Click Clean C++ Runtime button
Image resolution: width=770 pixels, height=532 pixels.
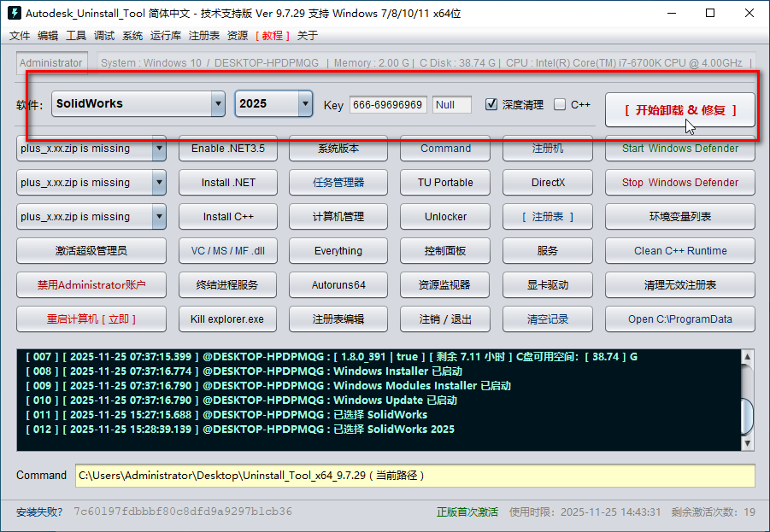point(680,251)
